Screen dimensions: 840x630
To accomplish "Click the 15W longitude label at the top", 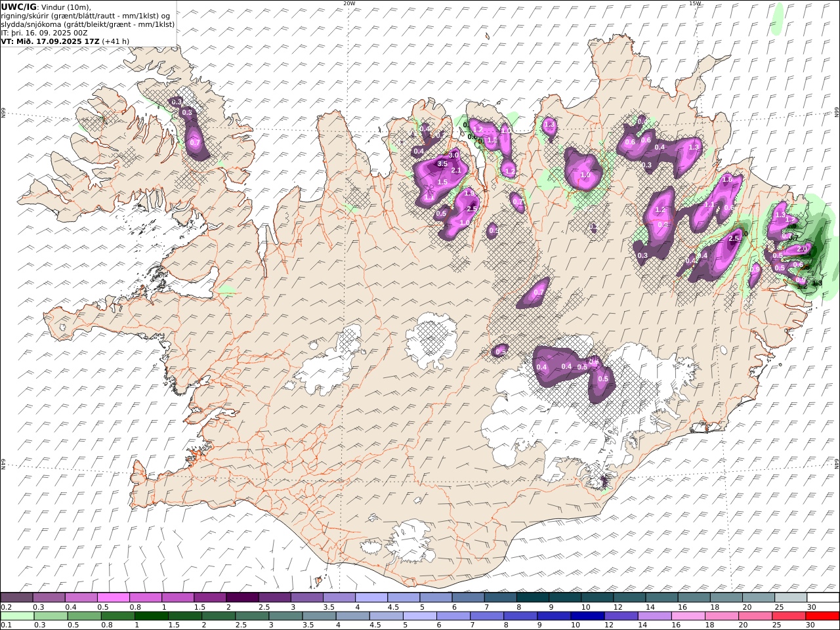I will coord(695,3).
